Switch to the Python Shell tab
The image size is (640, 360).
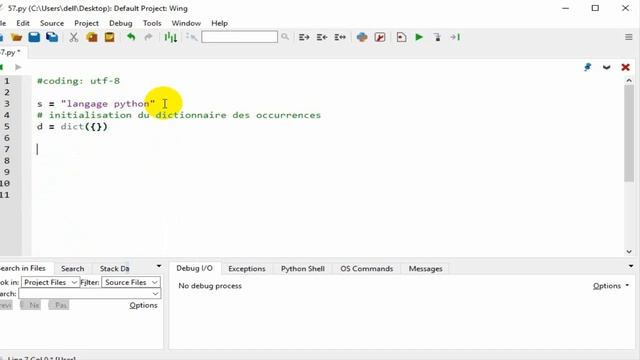(302, 269)
